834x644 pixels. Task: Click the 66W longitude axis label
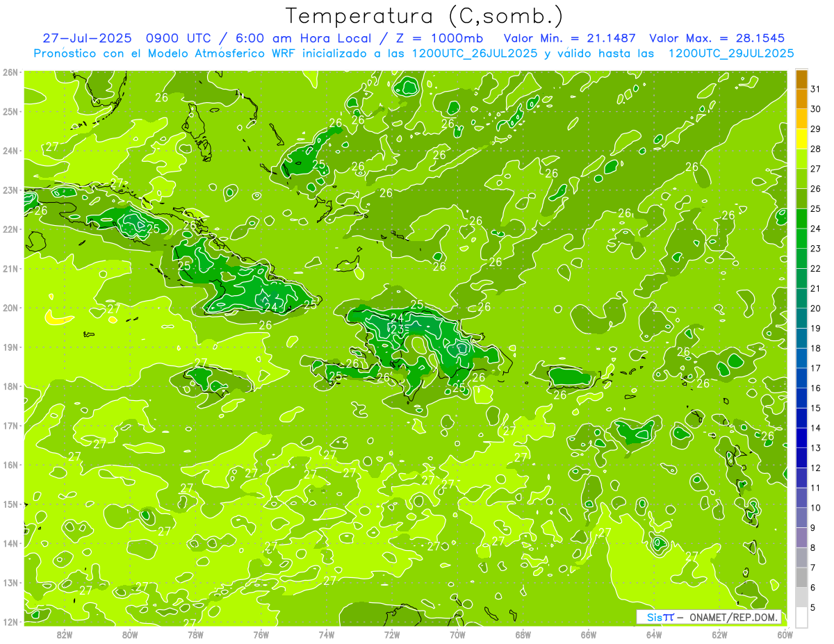(x=589, y=634)
